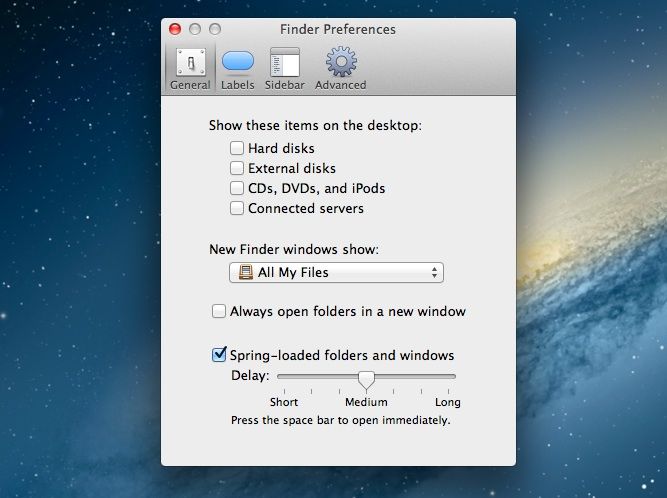Click the folder icon beside All My Files
Image resolution: width=667 pixels, height=498 pixels.
click(x=245, y=272)
